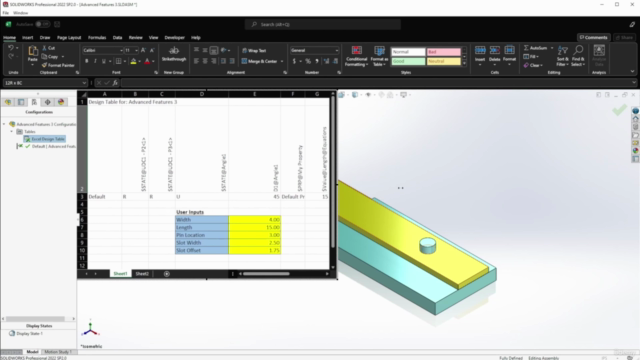The height and width of the screenshot is (360, 640).
Task: Open SolidWorks DisplayManager color ball tab
Action: click(61, 102)
